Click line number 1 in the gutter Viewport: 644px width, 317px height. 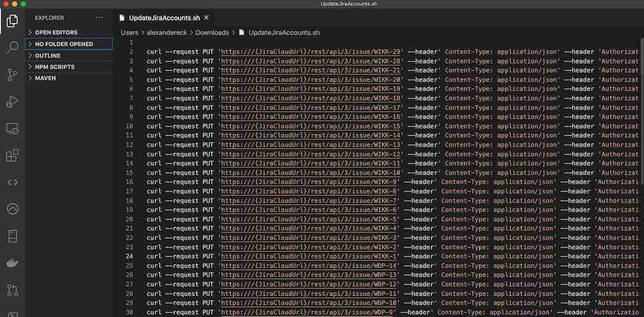pos(131,42)
